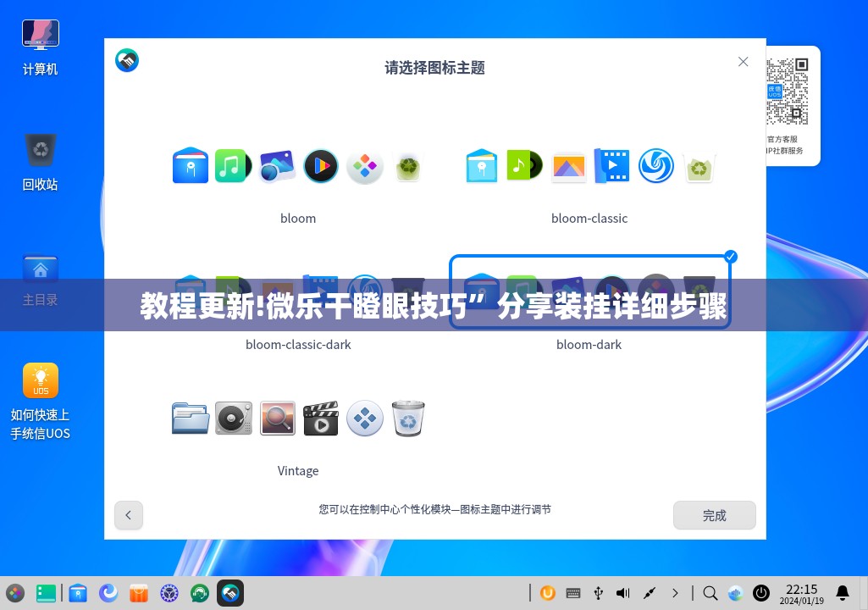The width and height of the screenshot is (868, 610).
Task: Click the bloom-classic file manager icon
Action: 482,165
